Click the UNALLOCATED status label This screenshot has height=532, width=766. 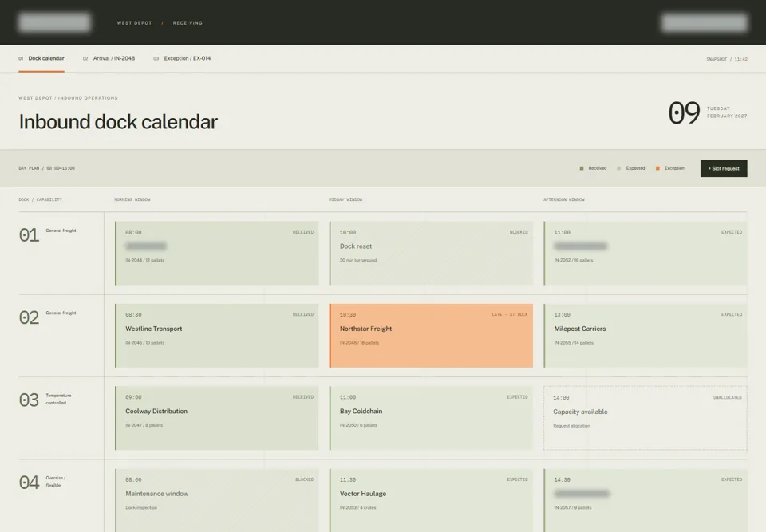pos(727,398)
